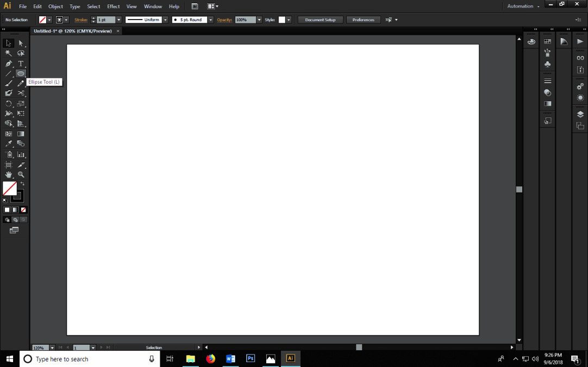Swap fill and stroke colors

point(22,184)
